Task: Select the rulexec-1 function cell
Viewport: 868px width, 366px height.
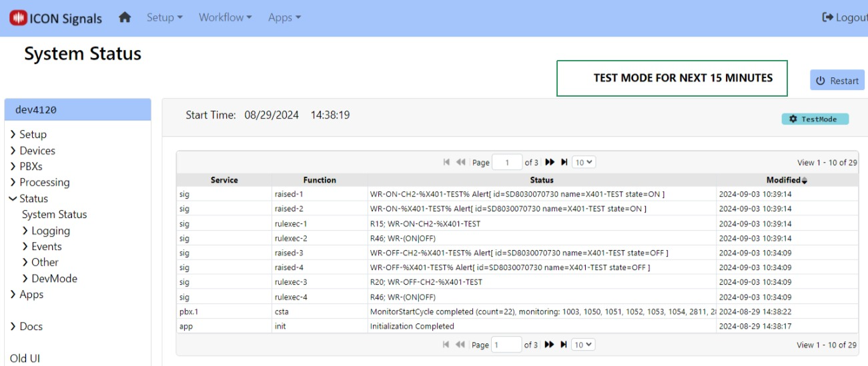Action: (x=320, y=223)
